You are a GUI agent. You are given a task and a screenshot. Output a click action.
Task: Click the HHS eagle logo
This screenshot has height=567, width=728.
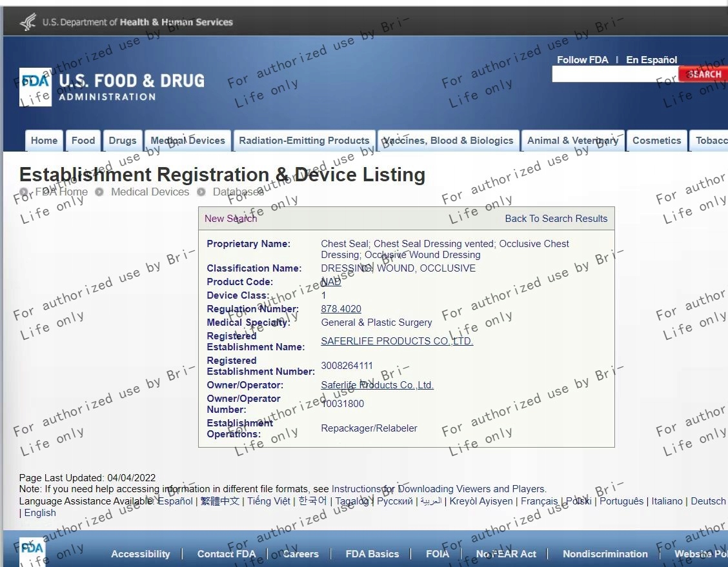pos(28,22)
